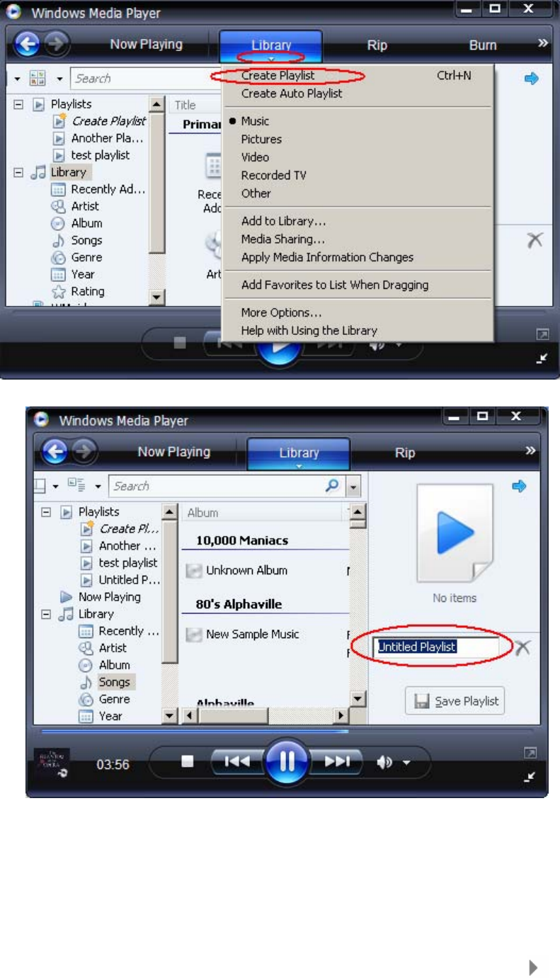Show more tabs via » in lower window
The image size is (560, 978).
coord(530,450)
